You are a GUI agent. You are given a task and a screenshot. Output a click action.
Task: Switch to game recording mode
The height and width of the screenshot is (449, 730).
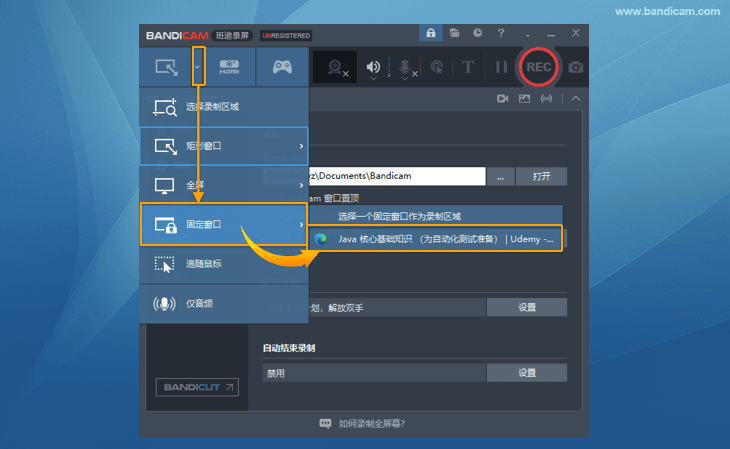tap(282, 67)
